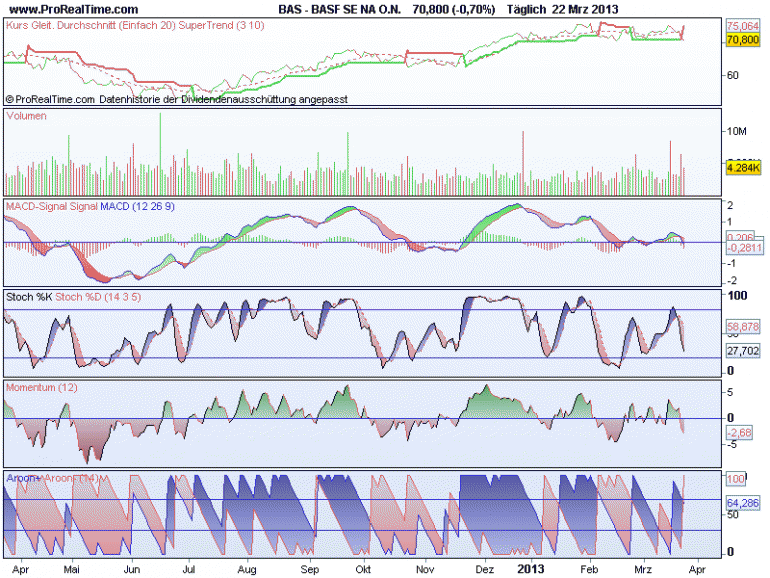
Task: Select the Stoch %K label
Action: [x=29, y=297]
